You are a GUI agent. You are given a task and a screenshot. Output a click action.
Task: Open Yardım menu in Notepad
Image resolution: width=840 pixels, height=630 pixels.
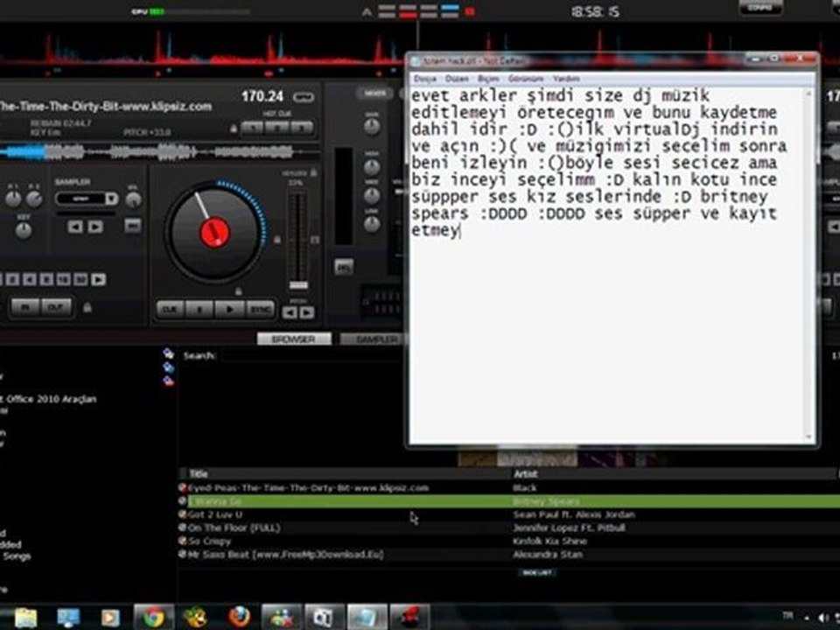(566, 79)
